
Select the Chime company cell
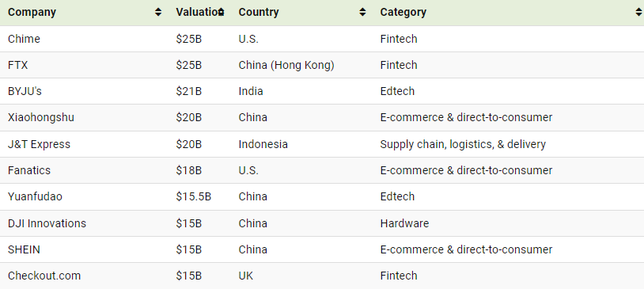pyautogui.click(x=24, y=39)
